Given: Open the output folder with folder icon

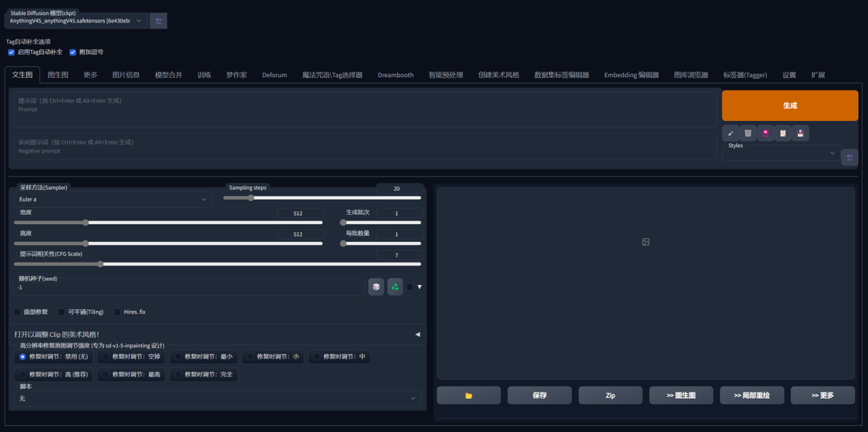Looking at the screenshot, I should pyautogui.click(x=469, y=396).
